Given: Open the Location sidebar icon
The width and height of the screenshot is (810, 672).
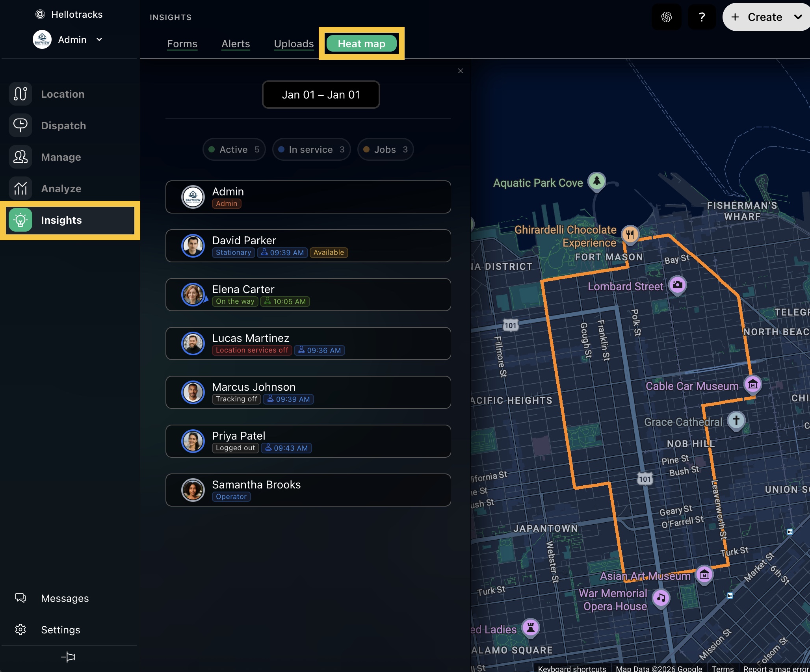Looking at the screenshot, I should pos(20,94).
